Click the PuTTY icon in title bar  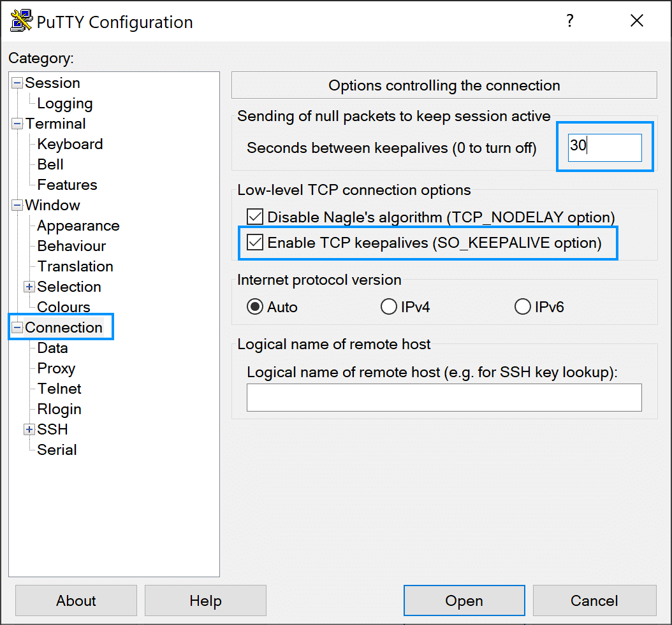22,21
